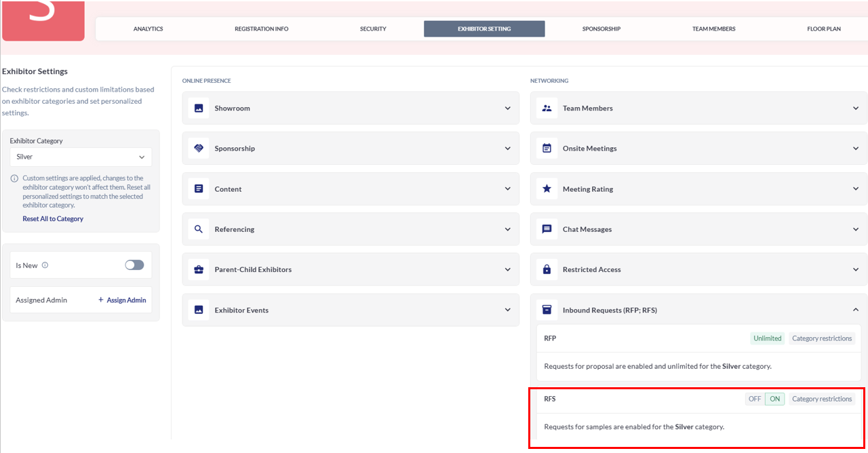Click the Sponsorship handshake icon
This screenshot has width=868, height=453.
(x=199, y=149)
